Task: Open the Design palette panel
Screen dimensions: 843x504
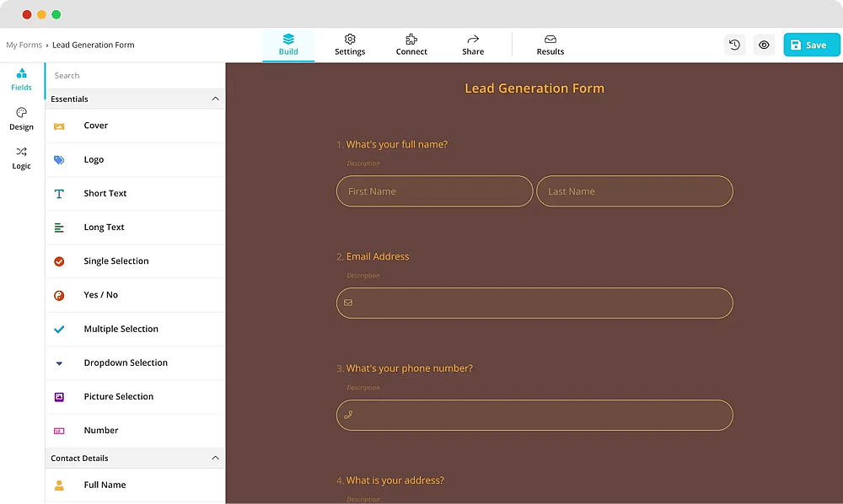Action: click(22, 119)
